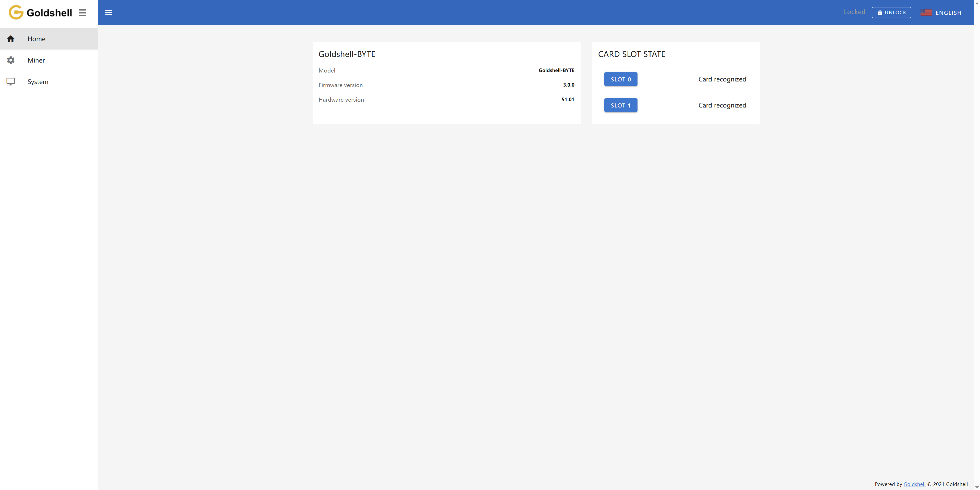The image size is (980, 490).
Task: Toggle the hamburger menu in blue header
Action: [109, 13]
